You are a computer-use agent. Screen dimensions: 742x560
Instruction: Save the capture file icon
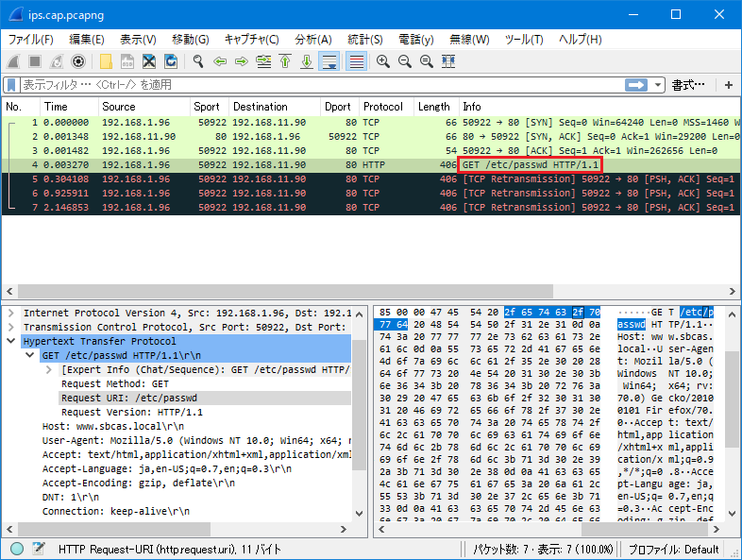pos(127,61)
